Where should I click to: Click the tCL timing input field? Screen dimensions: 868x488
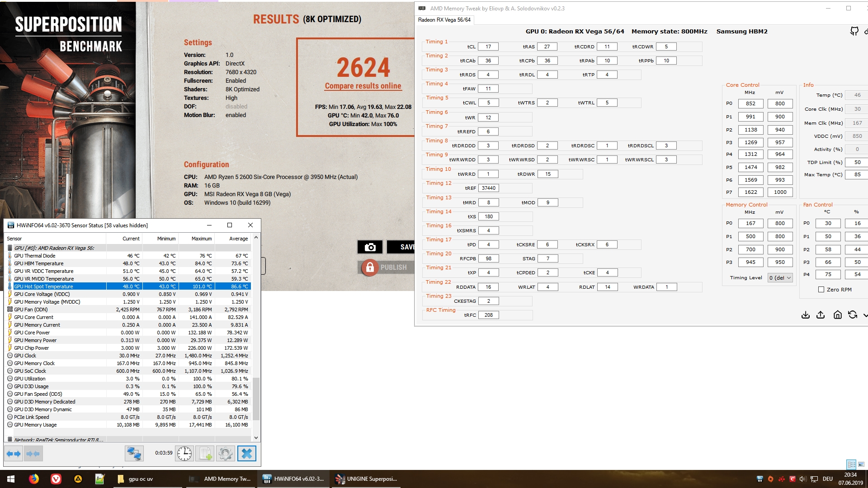point(488,47)
